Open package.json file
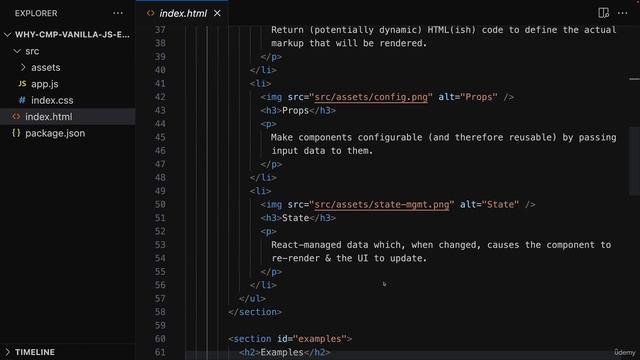 [55, 133]
